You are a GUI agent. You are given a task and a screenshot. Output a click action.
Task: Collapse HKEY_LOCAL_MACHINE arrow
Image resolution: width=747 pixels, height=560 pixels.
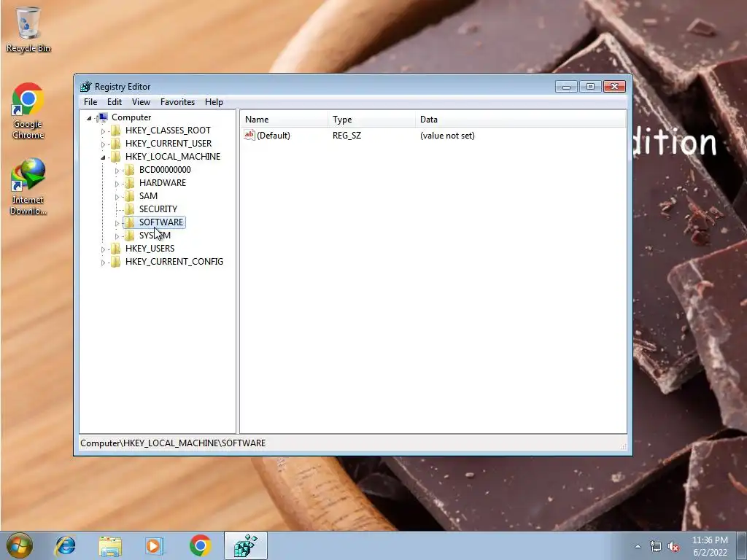[x=103, y=157]
